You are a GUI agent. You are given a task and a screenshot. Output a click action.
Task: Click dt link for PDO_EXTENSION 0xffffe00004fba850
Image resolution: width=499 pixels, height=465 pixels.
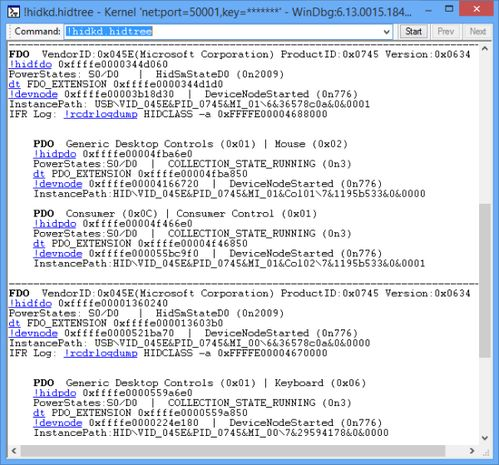pos(39,174)
